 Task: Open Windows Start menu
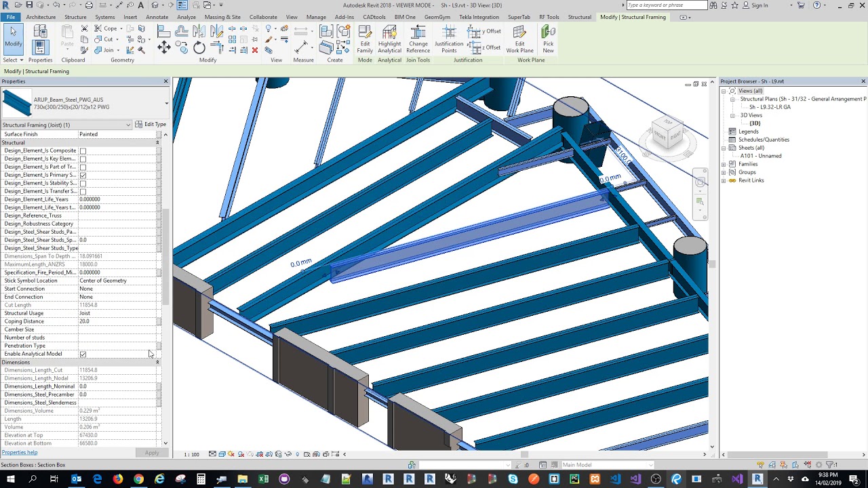[x=12, y=479]
